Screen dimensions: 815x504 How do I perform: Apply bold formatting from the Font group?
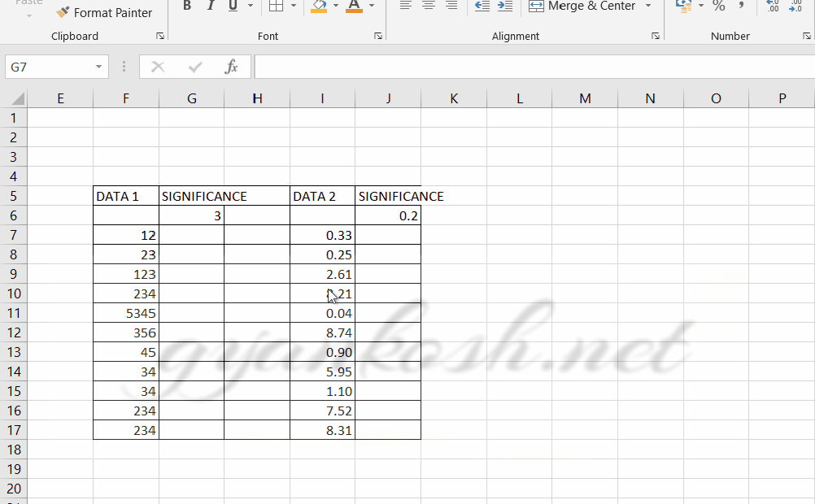(x=186, y=6)
